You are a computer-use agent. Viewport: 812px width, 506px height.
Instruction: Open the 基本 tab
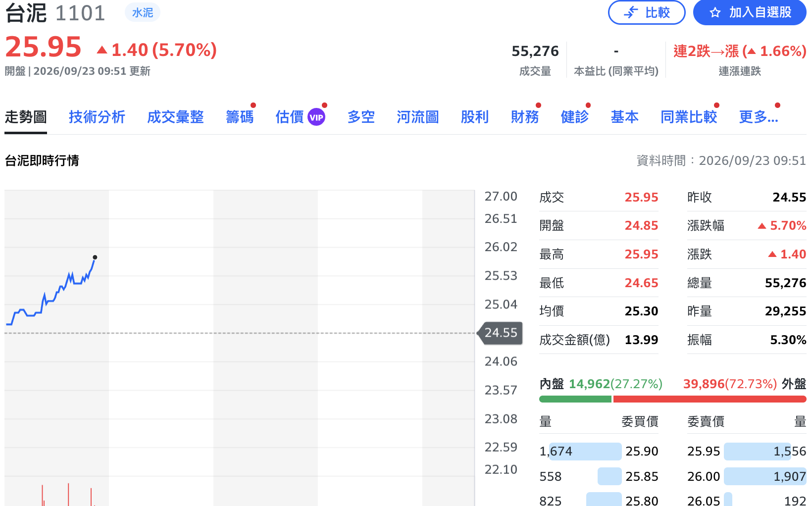[625, 117]
